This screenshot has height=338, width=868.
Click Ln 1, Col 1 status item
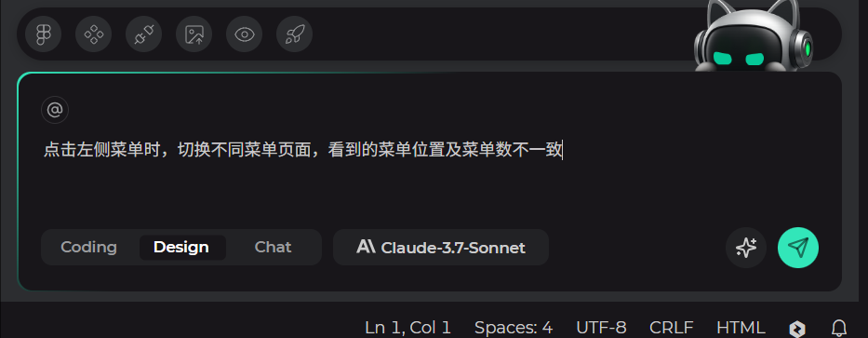pyautogui.click(x=408, y=328)
